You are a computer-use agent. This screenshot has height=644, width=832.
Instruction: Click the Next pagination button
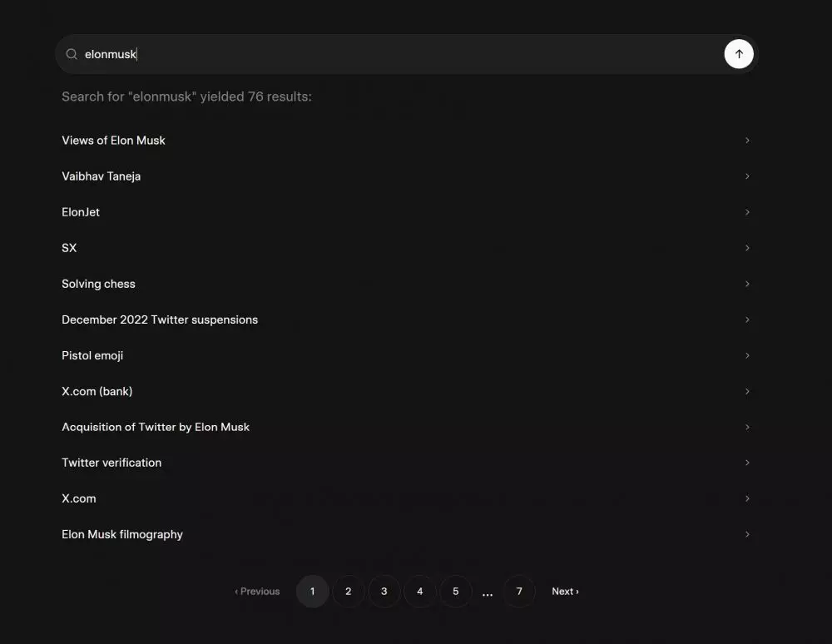(565, 592)
